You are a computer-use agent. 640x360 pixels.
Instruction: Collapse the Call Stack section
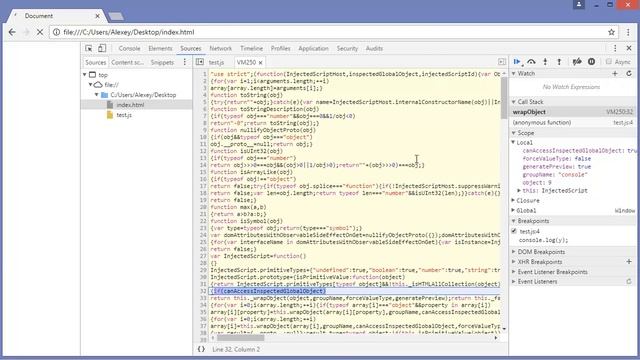(x=514, y=102)
